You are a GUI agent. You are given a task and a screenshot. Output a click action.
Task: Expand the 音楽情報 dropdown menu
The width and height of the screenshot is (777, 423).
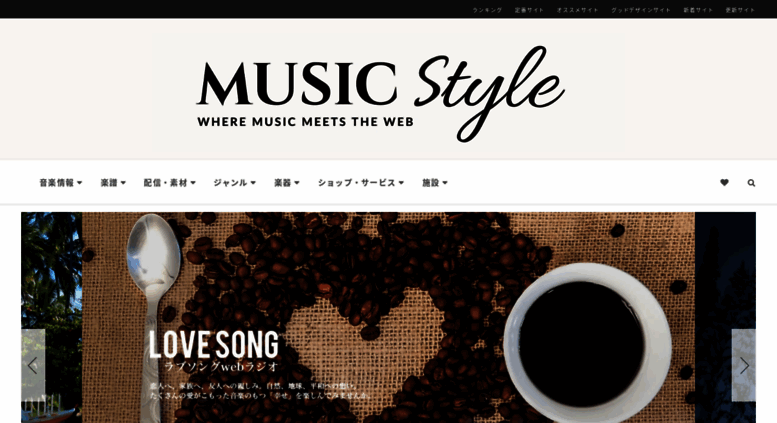(60, 183)
